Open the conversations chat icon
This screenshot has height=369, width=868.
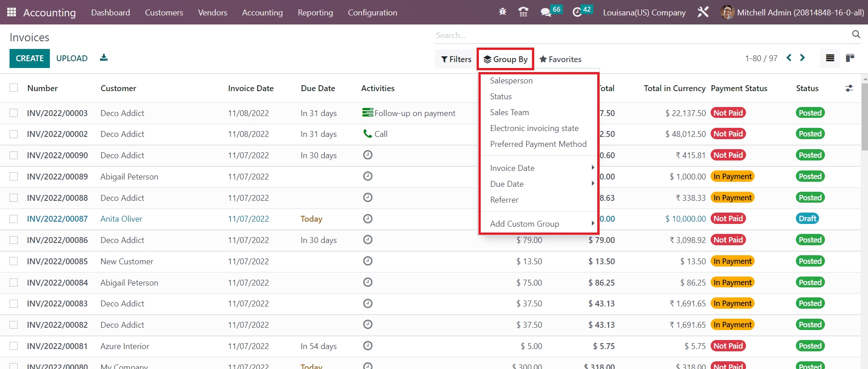coord(546,12)
